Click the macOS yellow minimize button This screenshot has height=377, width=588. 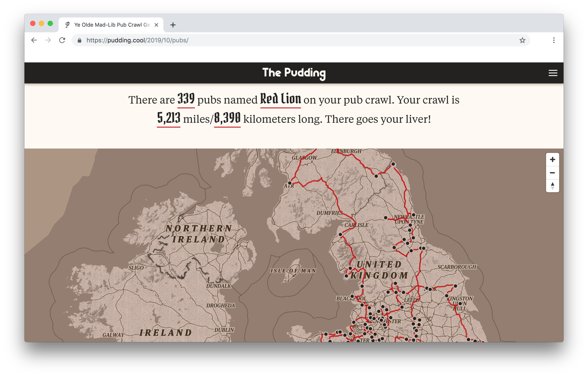[x=41, y=24]
